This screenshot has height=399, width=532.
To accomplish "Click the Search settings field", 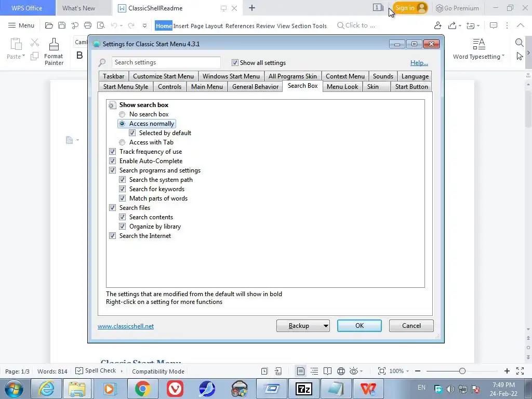I will [x=166, y=62].
